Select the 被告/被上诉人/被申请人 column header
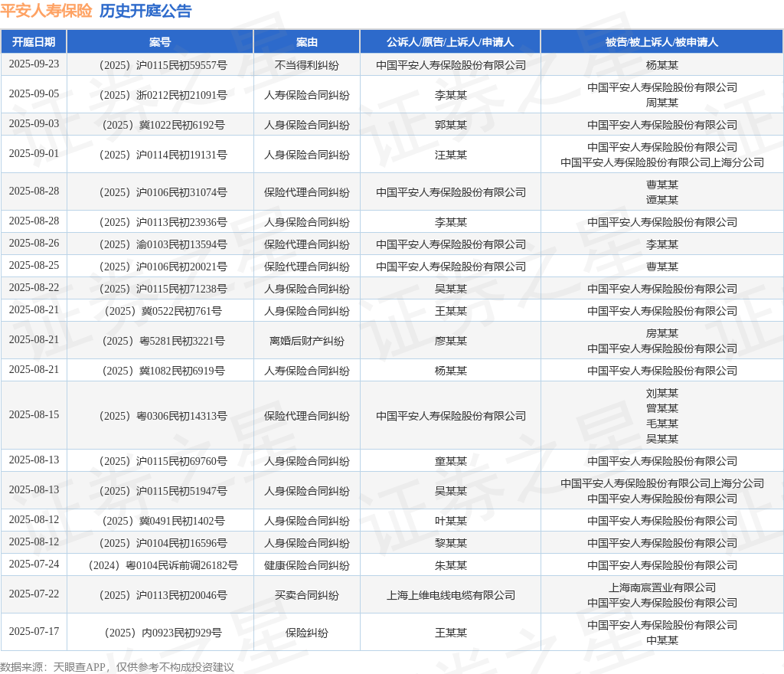Screen dimensions: 784x674 pyautogui.click(x=661, y=42)
